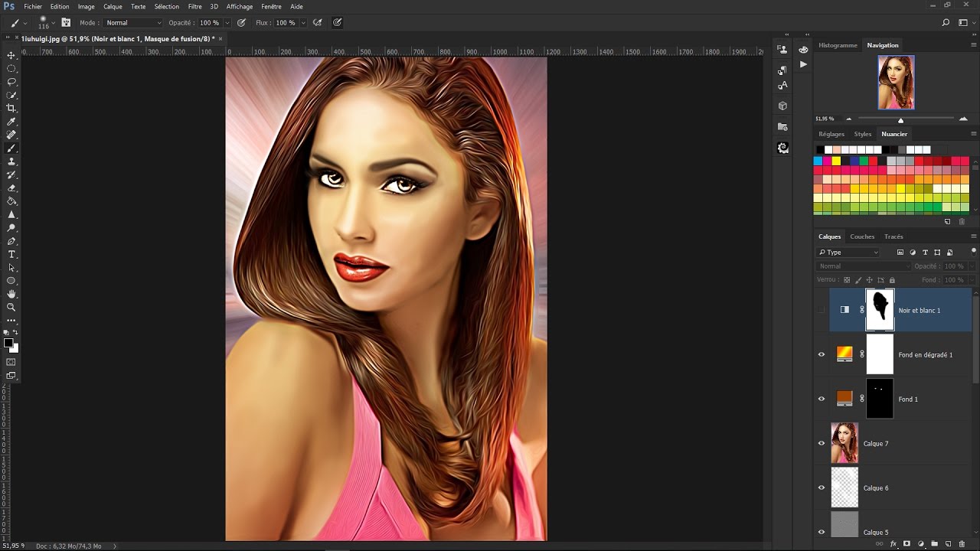Select the Lasso tool
Image resolution: width=980 pixels, height=551 pixels.
(11, 81)
